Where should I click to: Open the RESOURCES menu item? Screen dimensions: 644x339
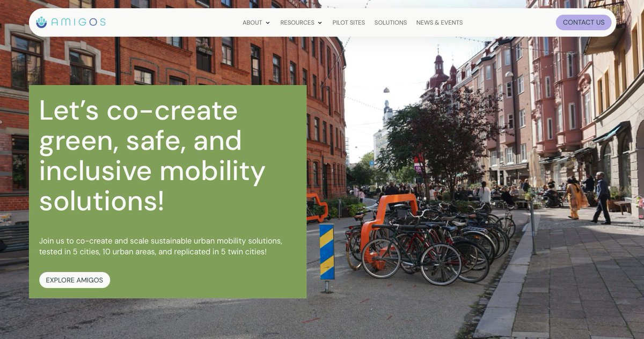(297, 23)
